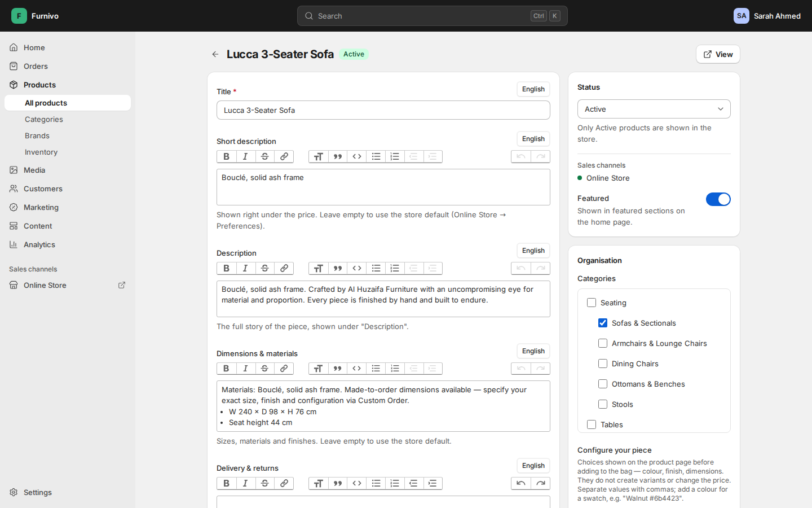Open Short description English language selector

tap(533, 139)
